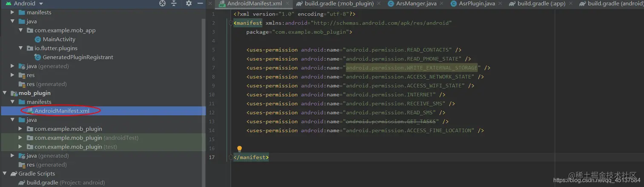Select build.gradle (Project: android) in tree
This screenshot has height=187, width=644.
[66, 183]
